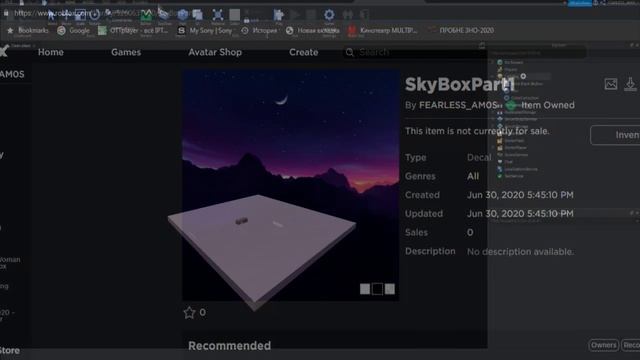Open the Bookmarks folder in bookmarks bar

28,31
